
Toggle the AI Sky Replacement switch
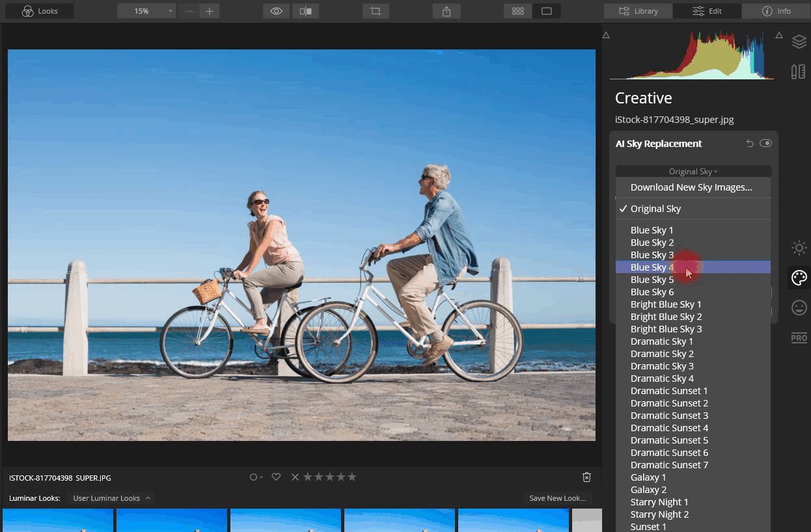765,144
